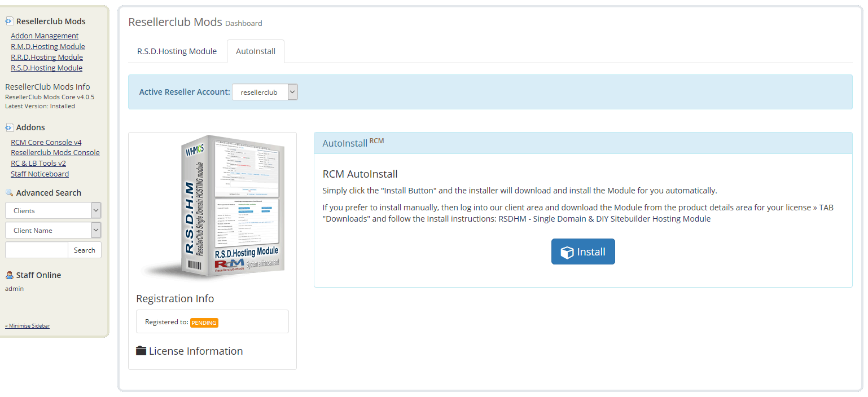
Task: Click the 'admin' staff name
Action: pos(15,289)
